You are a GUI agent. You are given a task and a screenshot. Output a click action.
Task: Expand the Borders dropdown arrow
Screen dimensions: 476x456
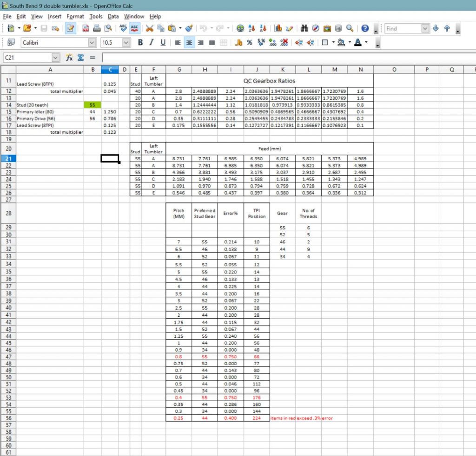click(333, 42)
